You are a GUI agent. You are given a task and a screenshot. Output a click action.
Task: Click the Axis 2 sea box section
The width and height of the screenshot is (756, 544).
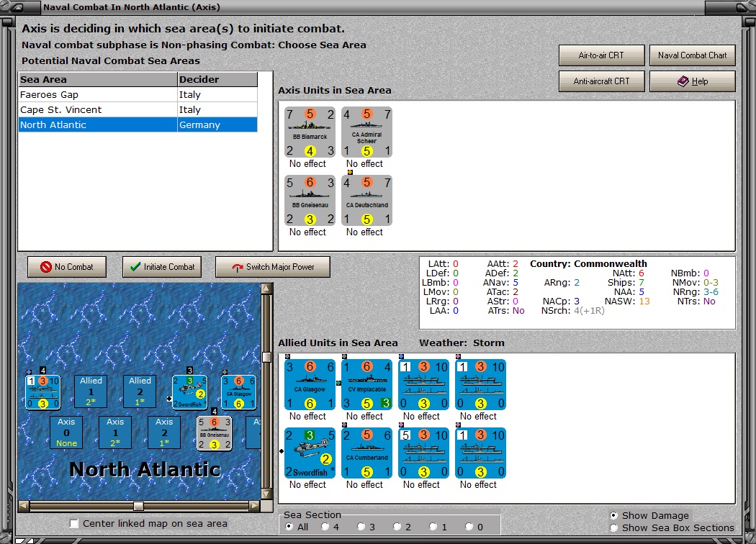point(164,432)
